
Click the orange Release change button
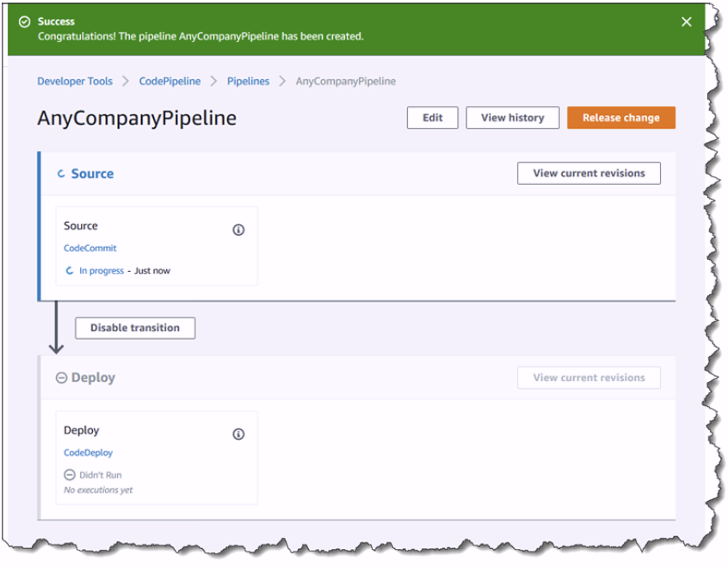click(x=620, y=118)
